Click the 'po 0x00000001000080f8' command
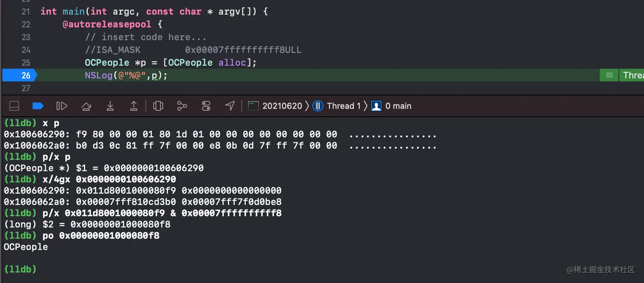 [101, 235]
